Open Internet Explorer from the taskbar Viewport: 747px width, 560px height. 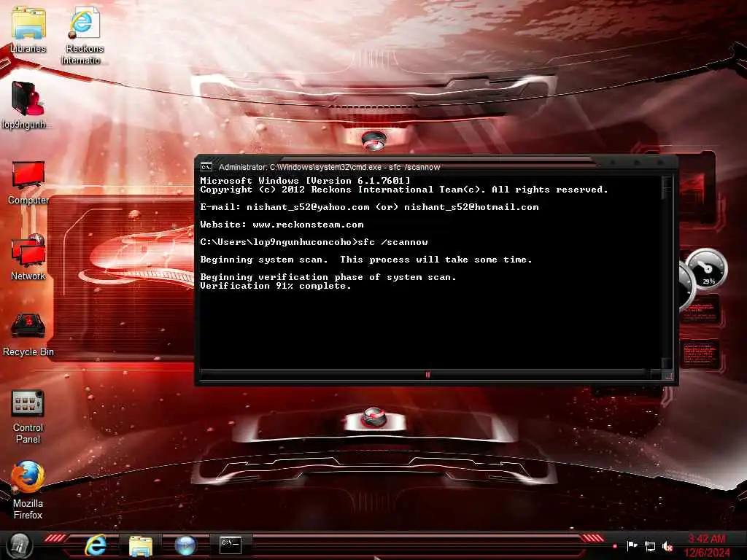click(96, 545)
